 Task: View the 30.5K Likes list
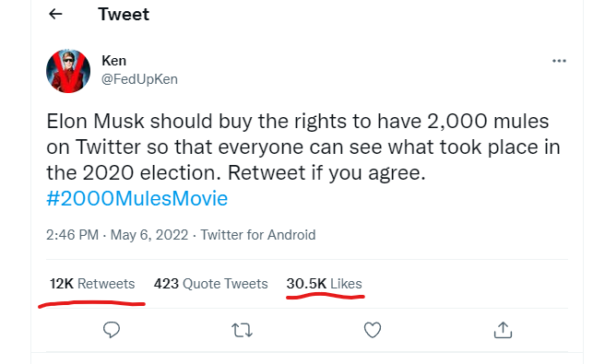coord(324,284)
